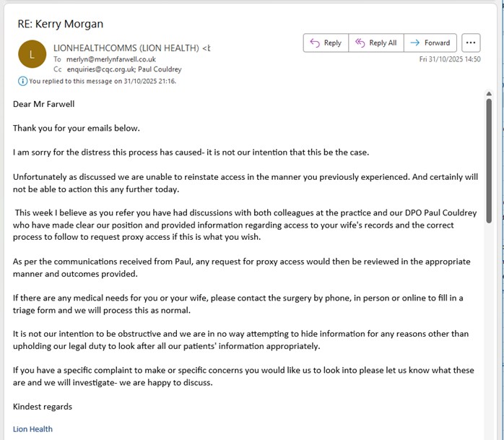Click the 'Dear Mr Farwell' greeting line
Screen dimensions: 504x440
[44, 104]
